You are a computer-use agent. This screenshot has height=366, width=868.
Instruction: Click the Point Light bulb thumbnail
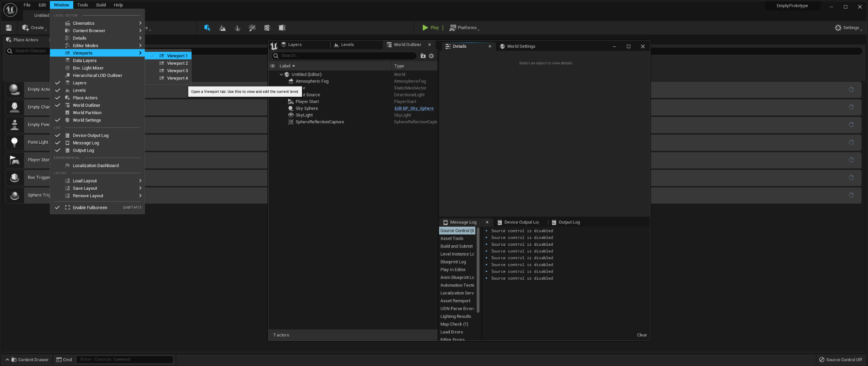14,142
